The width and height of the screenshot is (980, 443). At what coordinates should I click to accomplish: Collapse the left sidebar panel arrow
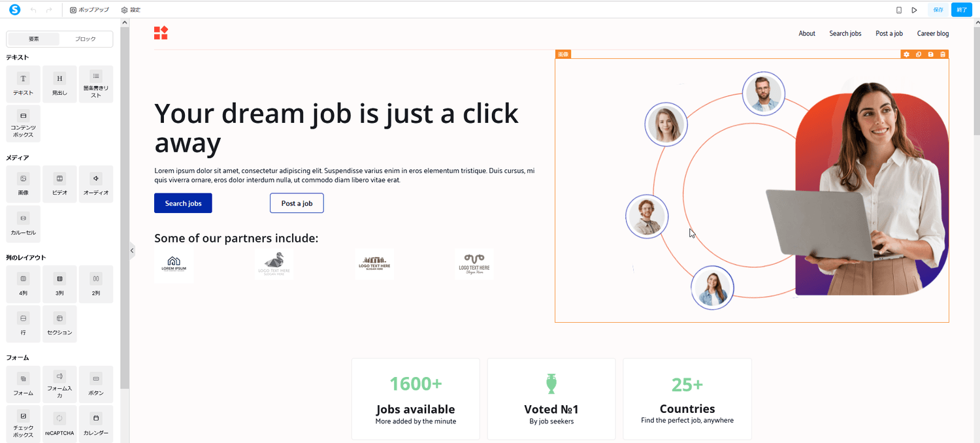point(131,250)
